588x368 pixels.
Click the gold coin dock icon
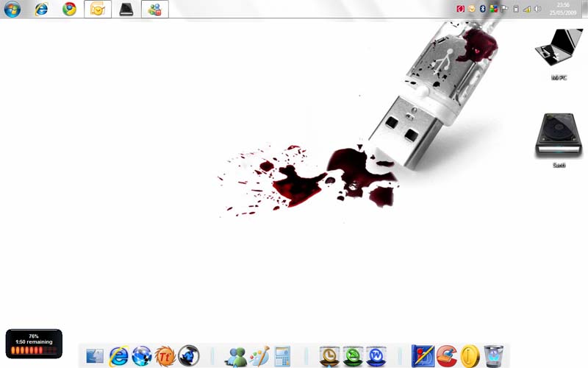point(470,356)
